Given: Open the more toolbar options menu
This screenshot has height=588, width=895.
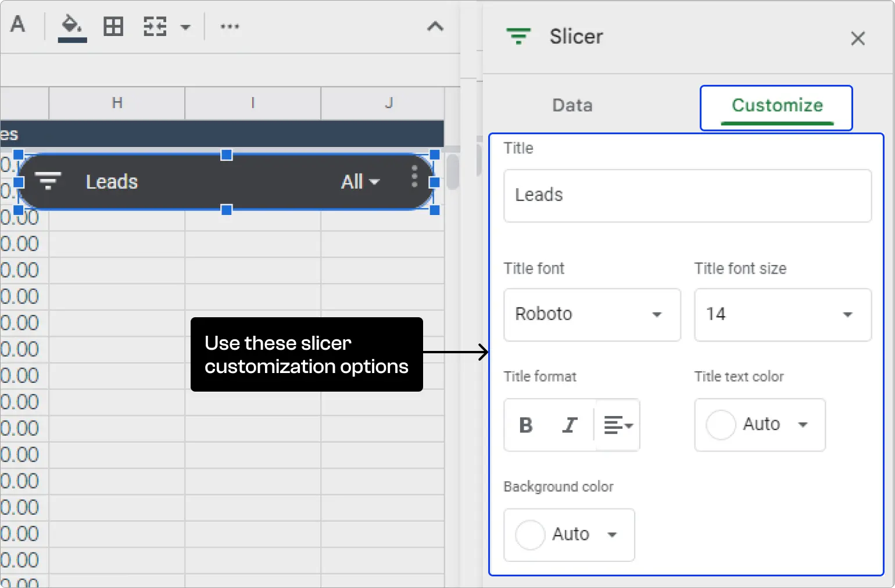Looking at the screenshot, I should tap(229, 26).
